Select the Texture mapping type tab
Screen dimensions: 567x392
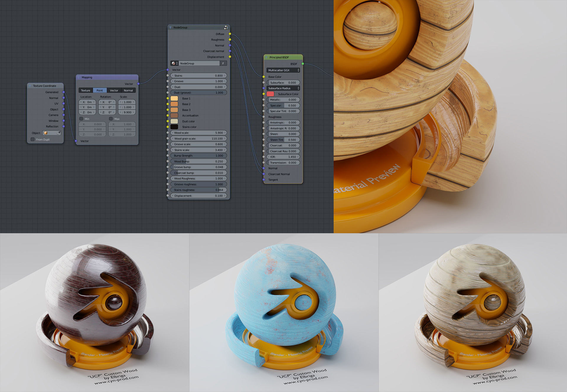point(86,90)
